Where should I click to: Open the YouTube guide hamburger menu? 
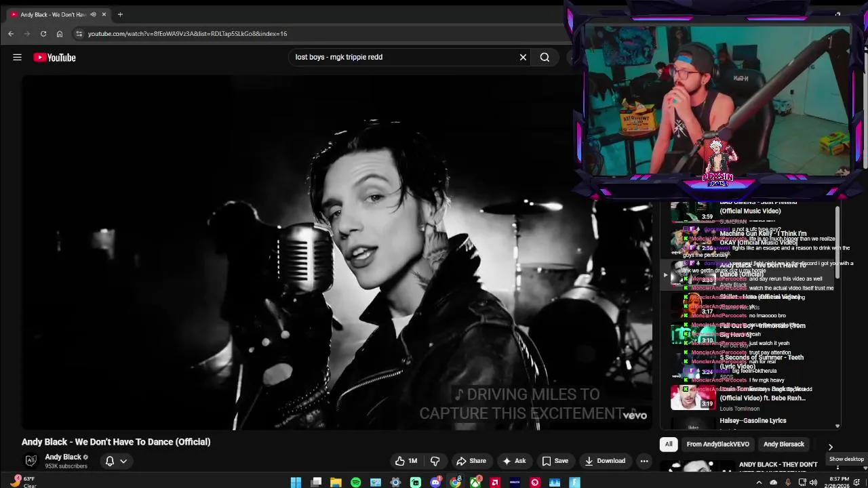17,58
